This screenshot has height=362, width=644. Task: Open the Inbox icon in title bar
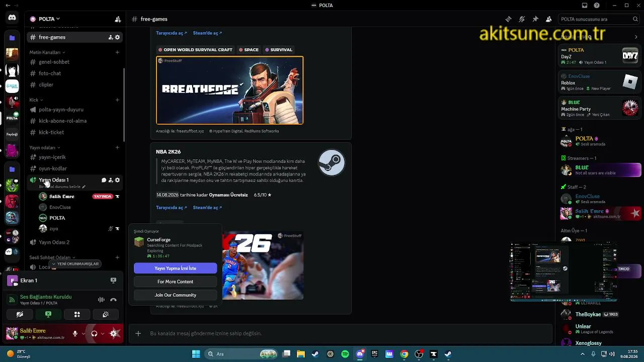click(585, 6)
